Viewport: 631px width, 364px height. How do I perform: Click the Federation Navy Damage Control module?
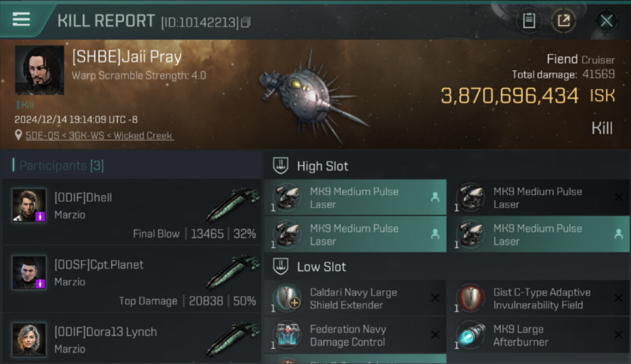tap(348, 335)
